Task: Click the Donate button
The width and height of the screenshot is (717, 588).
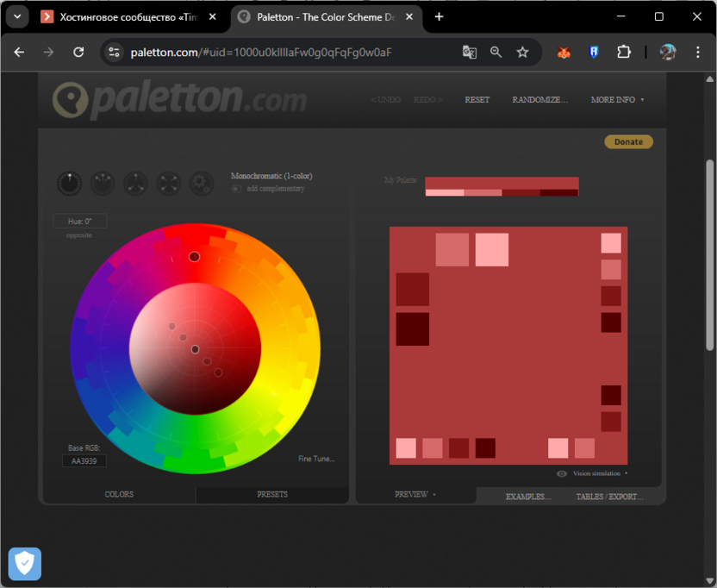Action: click(628, 141)
